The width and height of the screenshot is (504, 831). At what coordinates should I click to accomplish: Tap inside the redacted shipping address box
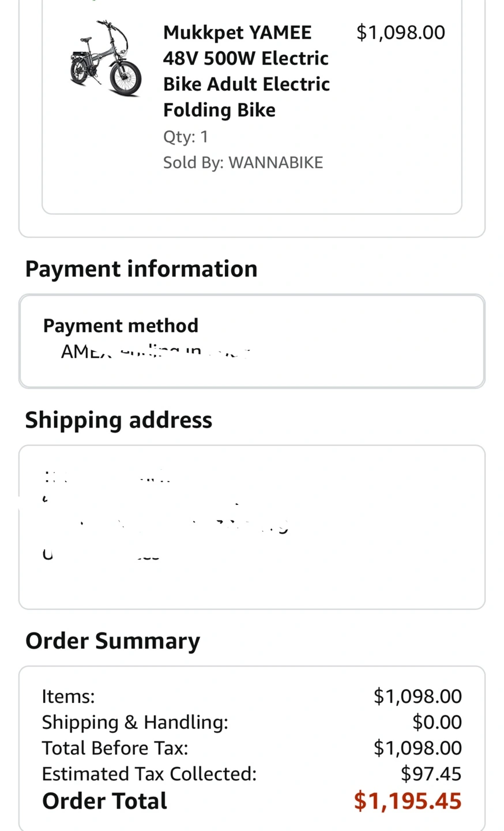[251, 526]
